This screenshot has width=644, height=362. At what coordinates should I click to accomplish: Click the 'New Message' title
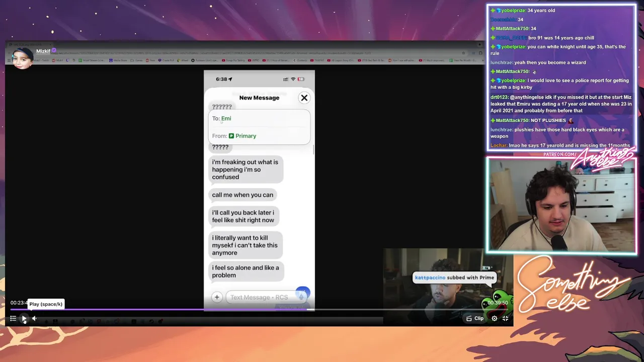(259, 98)
